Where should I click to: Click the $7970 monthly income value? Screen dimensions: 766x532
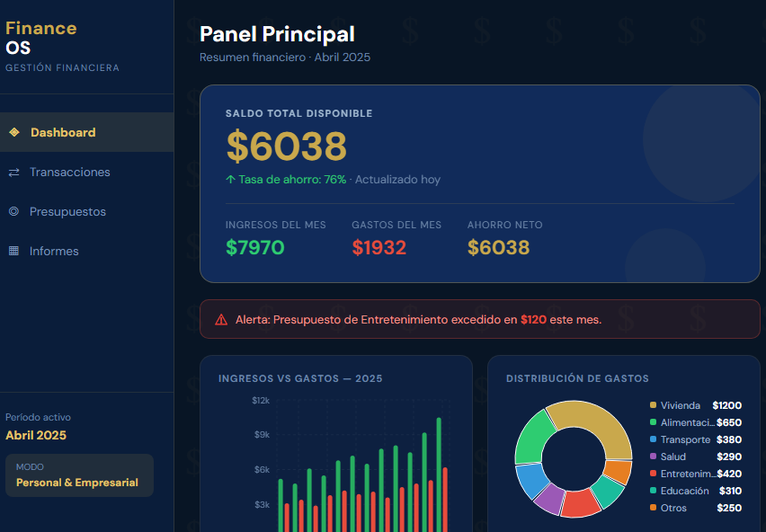(255, 247)
